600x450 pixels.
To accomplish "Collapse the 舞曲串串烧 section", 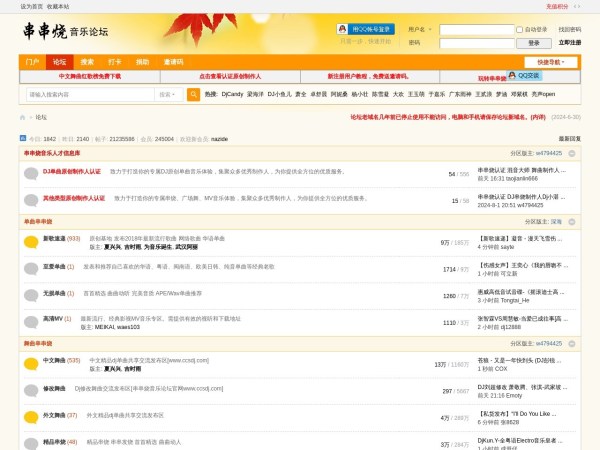I will tap(574, 342).
